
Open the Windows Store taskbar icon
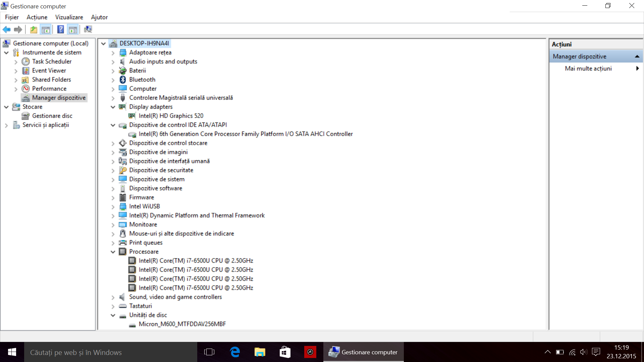(x=285, y=352)
